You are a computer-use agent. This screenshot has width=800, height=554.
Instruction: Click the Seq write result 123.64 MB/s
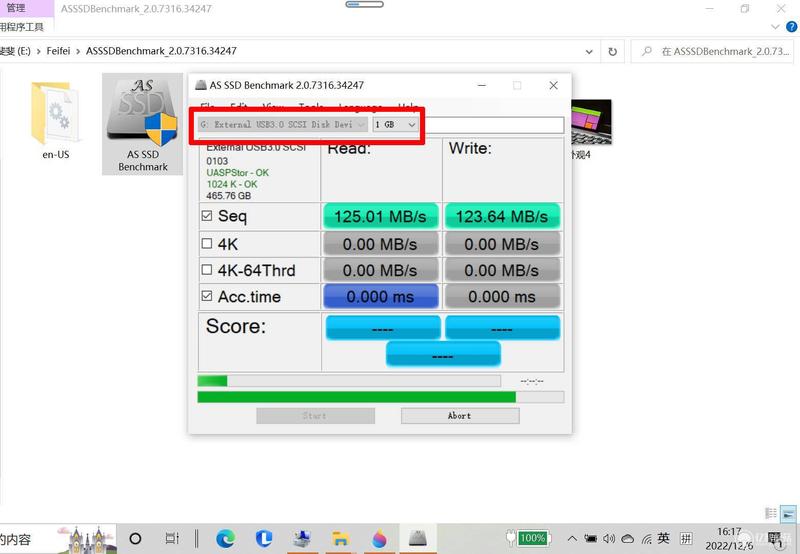pyautogui.click(x=502, y=217)
